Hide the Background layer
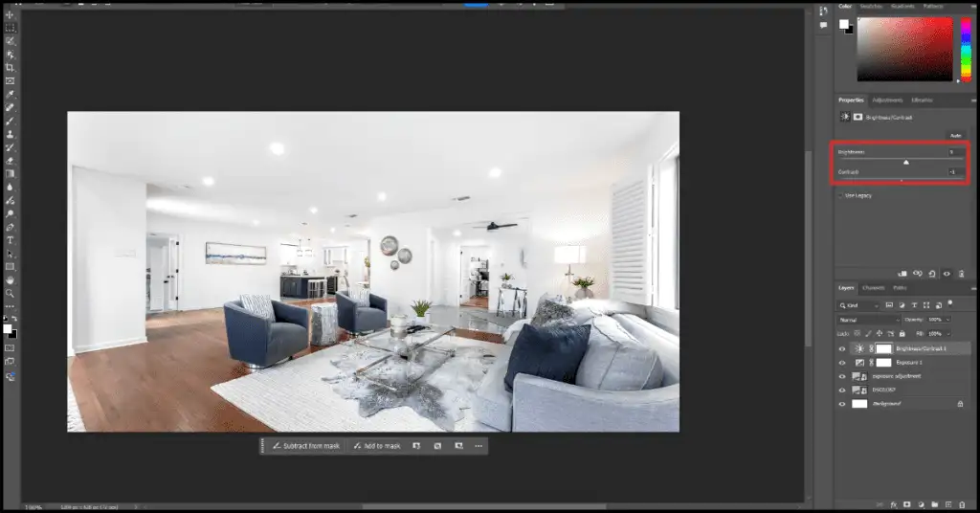The width and height of the screenshot is (980, 513). coord(842,404)
